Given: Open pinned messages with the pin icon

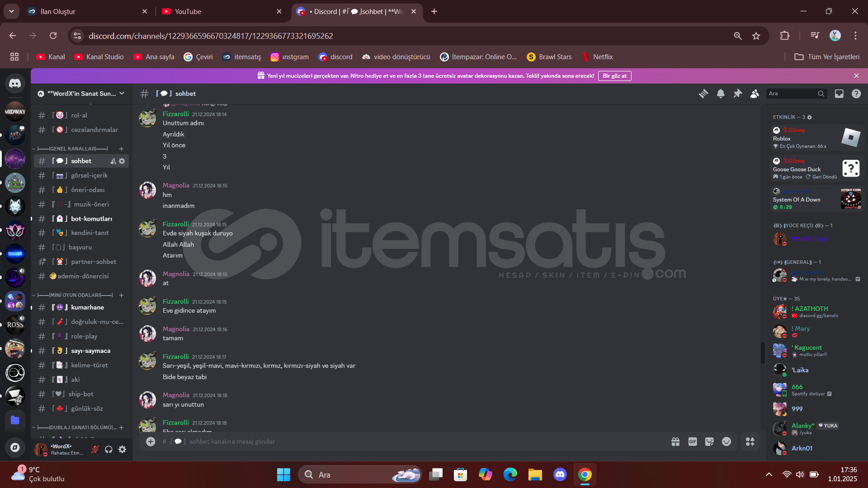Looking at the screenshot, I should click(x=738, y=94).
